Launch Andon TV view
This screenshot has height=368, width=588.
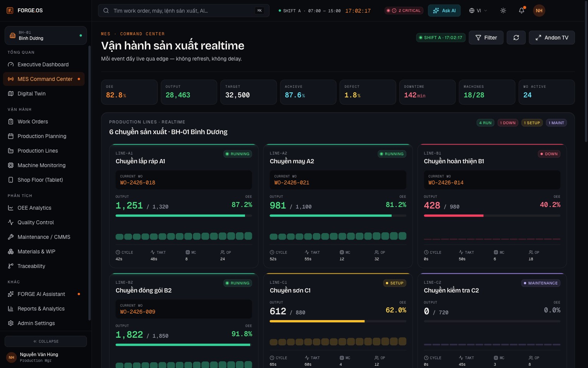point(552,38)
